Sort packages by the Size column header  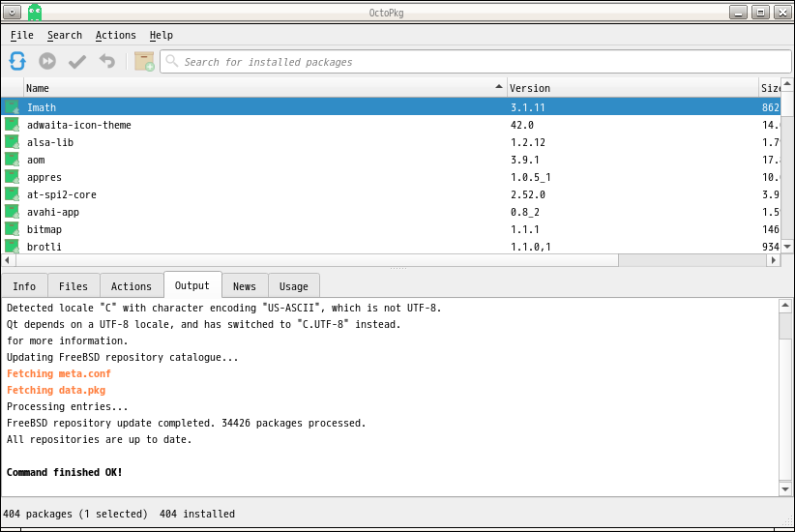pyautogui.click(x=770, y=88)
